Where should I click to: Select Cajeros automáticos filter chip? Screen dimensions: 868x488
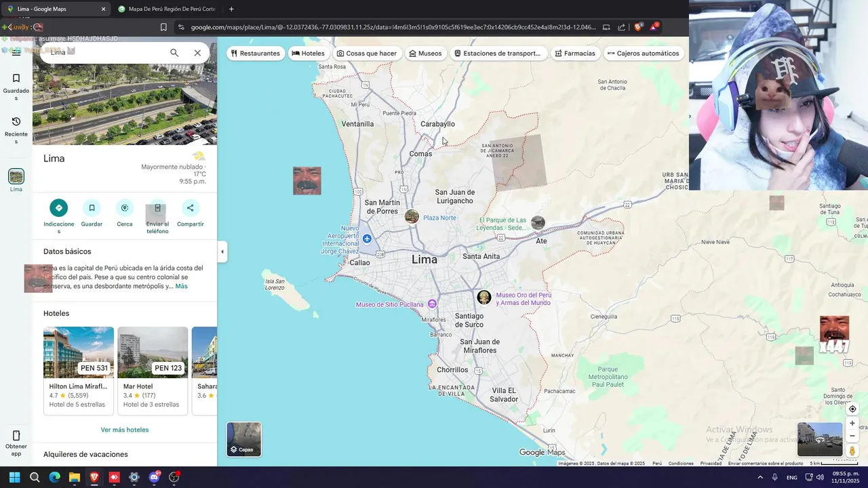pyautogui.click(x=644, y=54)
